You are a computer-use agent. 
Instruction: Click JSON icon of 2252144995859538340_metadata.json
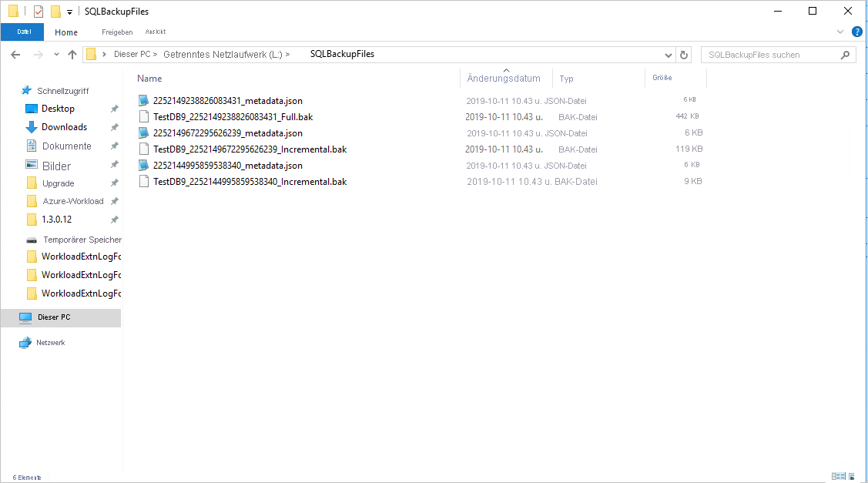point(143,165)
